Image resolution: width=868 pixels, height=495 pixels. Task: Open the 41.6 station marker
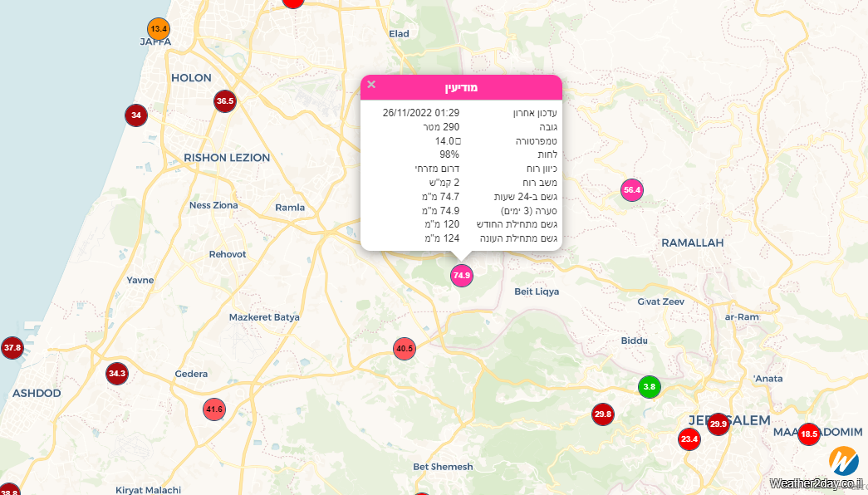click(x=214, y=409)
